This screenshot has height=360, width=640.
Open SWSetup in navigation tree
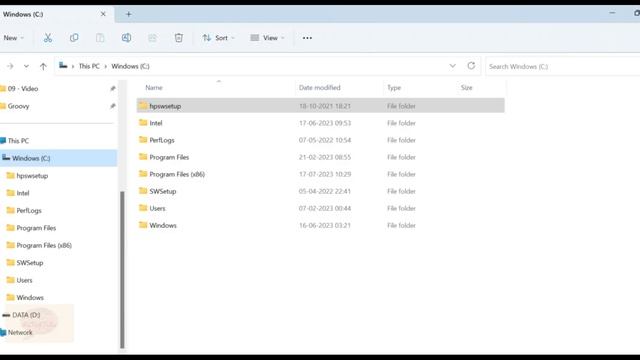pos(30,263)
